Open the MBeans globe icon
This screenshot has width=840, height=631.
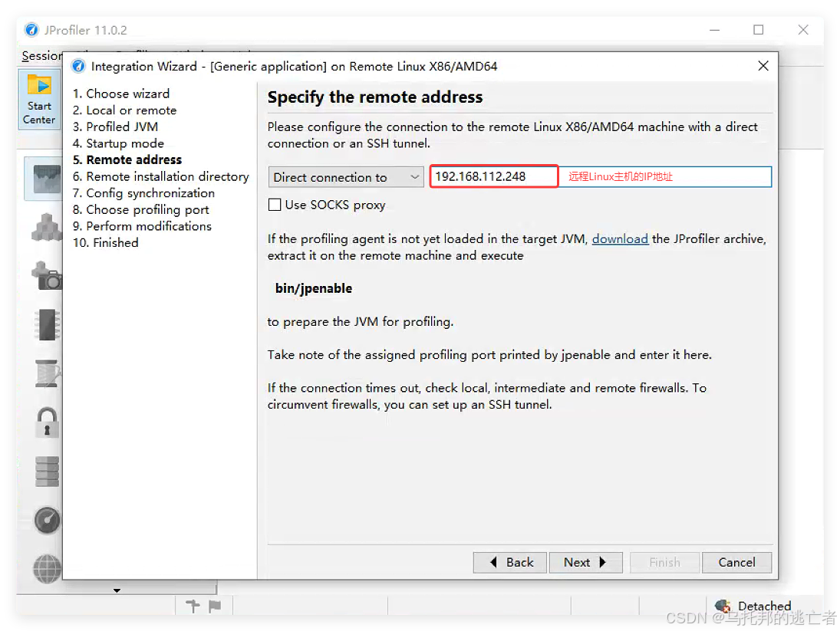click(47, 568)
